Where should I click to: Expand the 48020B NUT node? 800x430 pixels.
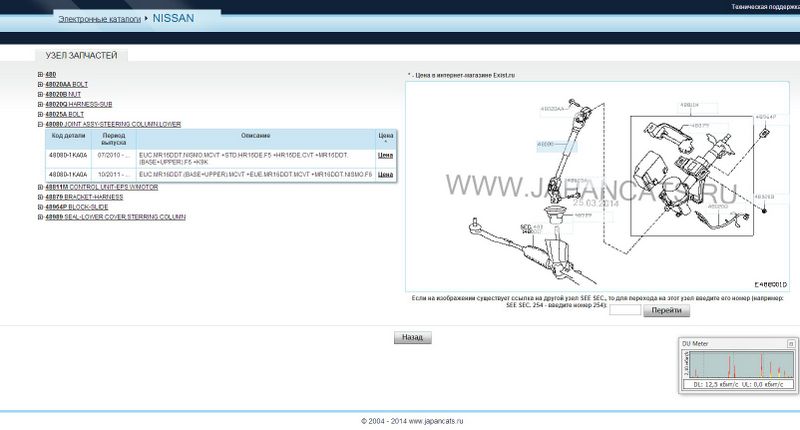pos(40,94)
